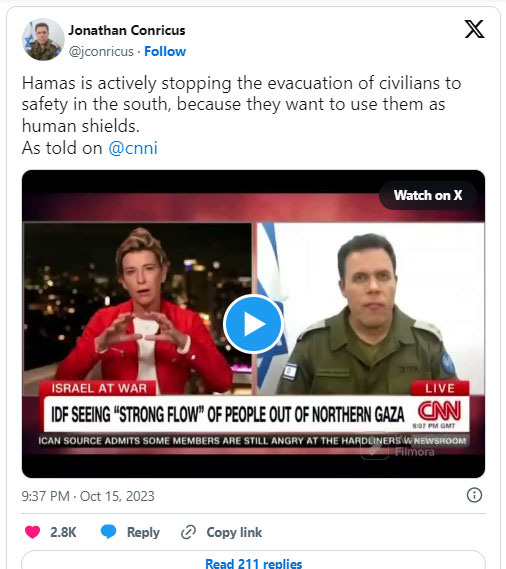
Task: Follow the @jconricus account
Action: click(165, 52)
